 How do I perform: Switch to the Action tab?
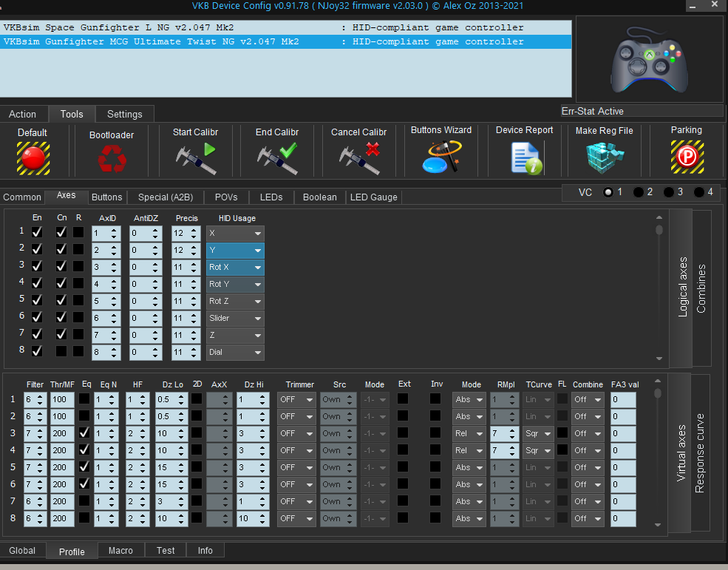pyautogui.click(x=22, y=115)
